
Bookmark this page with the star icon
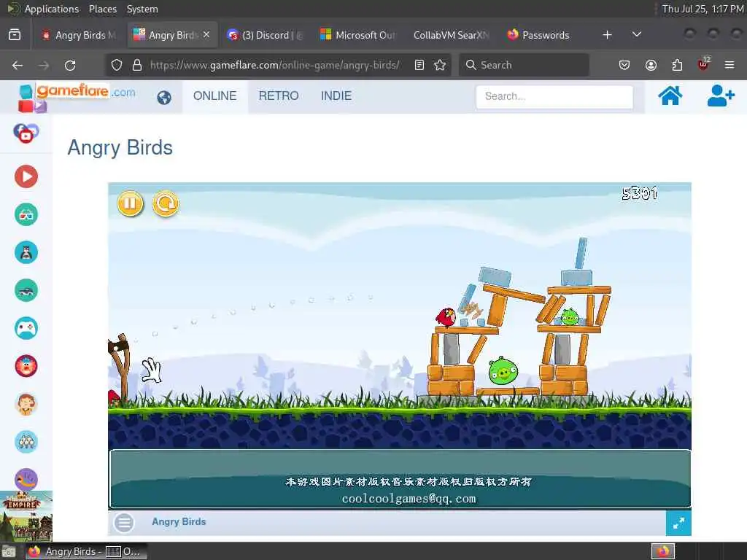click(440, 65)
